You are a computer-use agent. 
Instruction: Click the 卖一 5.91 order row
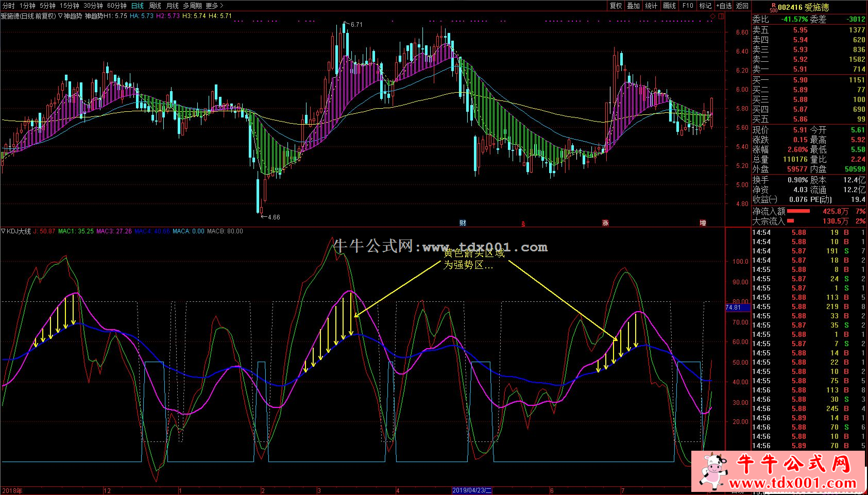[x=809, y=70]
